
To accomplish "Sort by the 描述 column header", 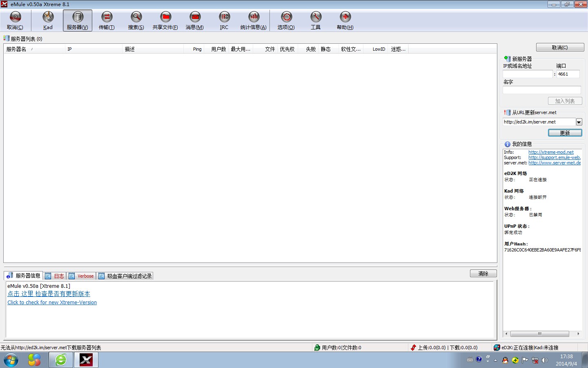I will click(x=153, y=49).
